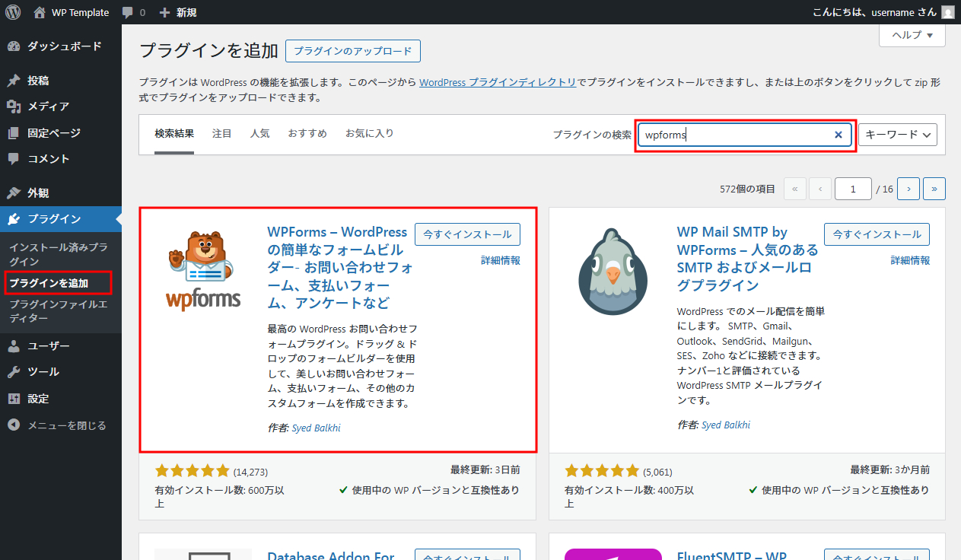The height and width of the screenshot is (560, 961).
Task: Open the WPForms plugin title link
Action: [x=340, y=267]
